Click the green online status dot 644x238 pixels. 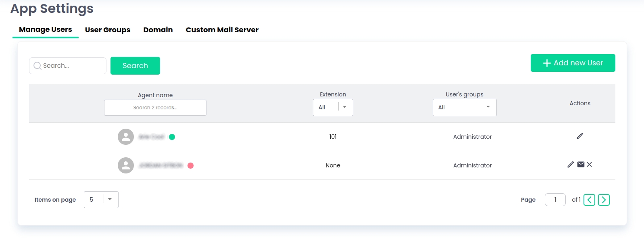coord(172,137)
